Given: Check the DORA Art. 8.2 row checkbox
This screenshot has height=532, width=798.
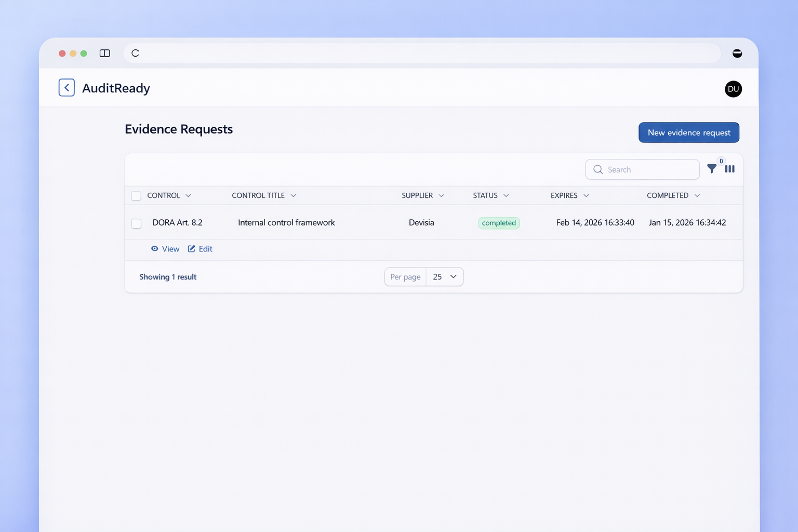Looking at the screenshot, I should [136, 223].
